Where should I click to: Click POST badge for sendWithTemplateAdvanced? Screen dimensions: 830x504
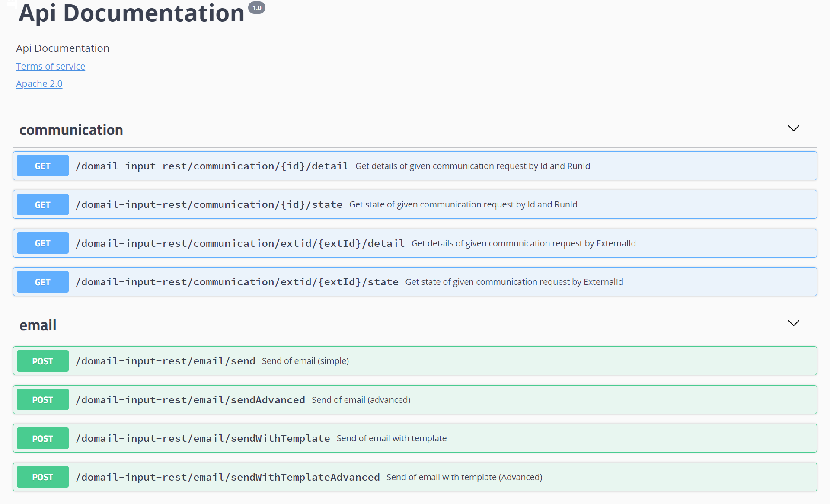tap(43, 477)
